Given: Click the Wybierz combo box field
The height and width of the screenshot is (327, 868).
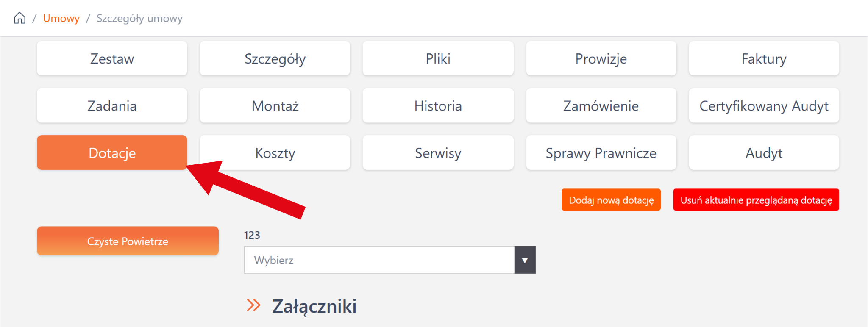Looking at the screenshot, I should coord(379,260).
